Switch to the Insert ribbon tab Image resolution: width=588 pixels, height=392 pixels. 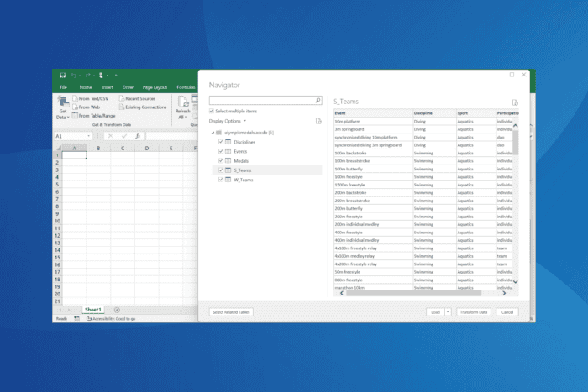(108, 87)
